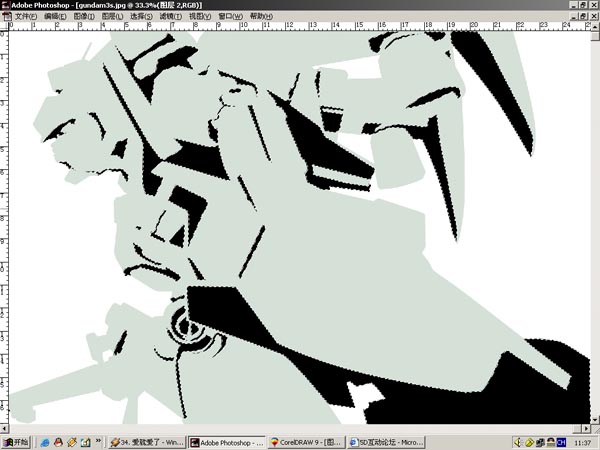Click the Photoshop icon in the title bar

coord(5,5)
